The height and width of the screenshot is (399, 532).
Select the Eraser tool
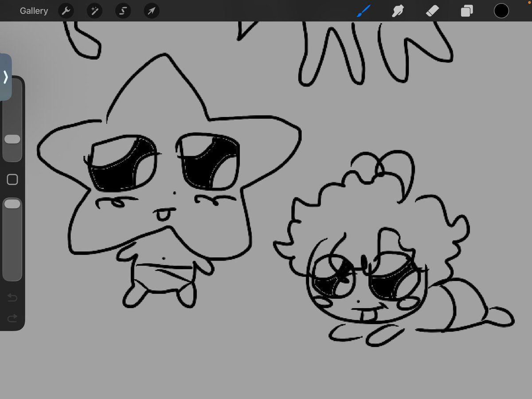pos(432,11)
